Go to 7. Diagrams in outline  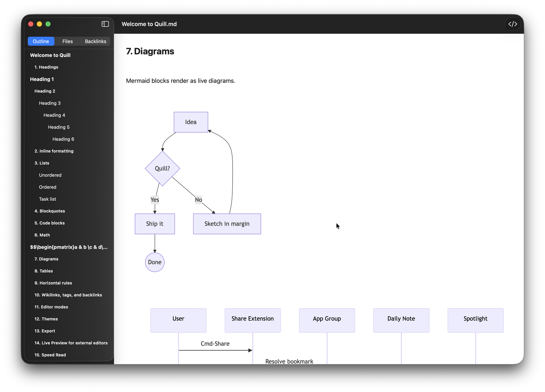coord(46,259)
